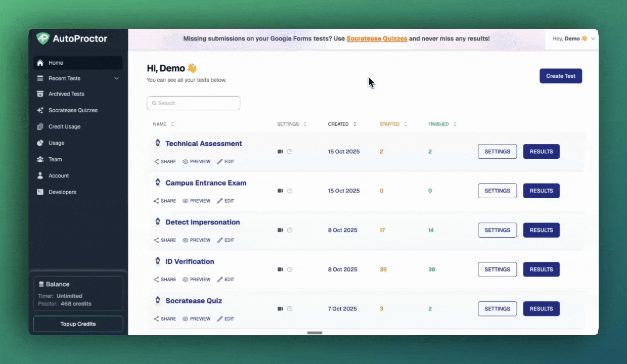The width and height of the screenshot is (627, 364).
Task: Open Settings for Socratease Quiz
Action: click(498, 309)
